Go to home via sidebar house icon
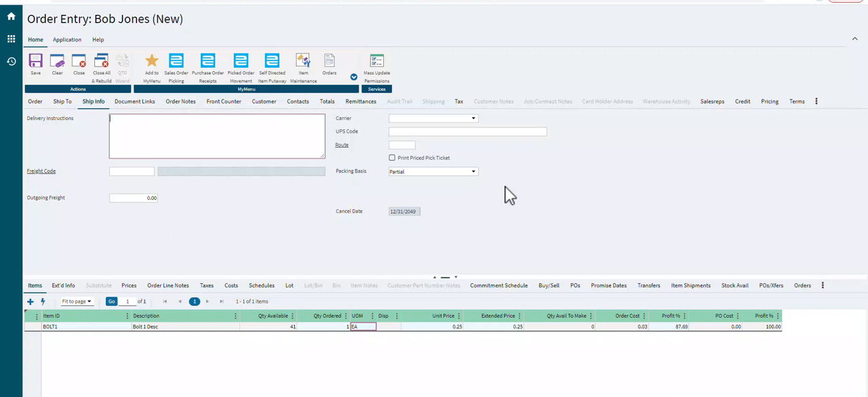 [x=11, y=16]
